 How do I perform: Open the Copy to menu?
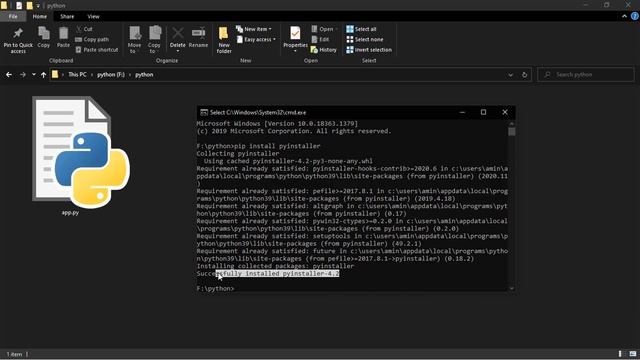[x=154, y=40]
